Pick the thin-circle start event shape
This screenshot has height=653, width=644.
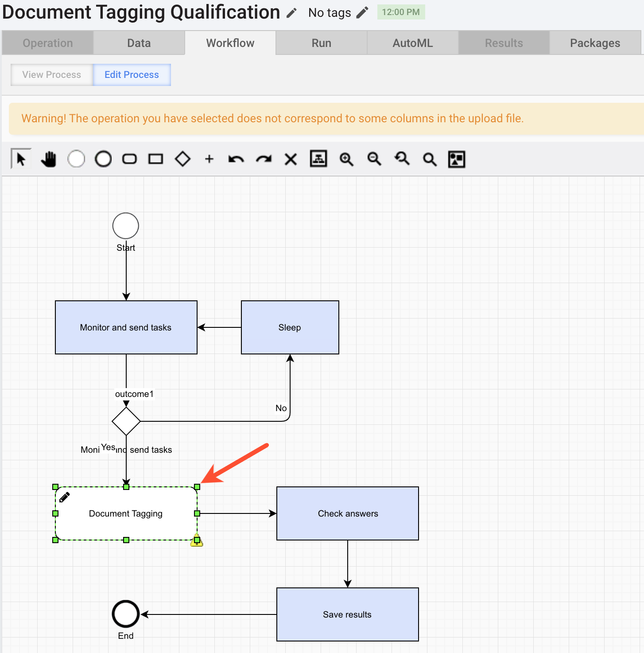(76, 159)
